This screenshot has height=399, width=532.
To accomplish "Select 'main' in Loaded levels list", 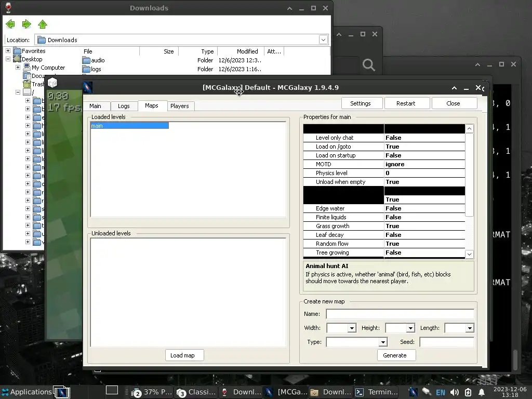I will coord(129,126).
